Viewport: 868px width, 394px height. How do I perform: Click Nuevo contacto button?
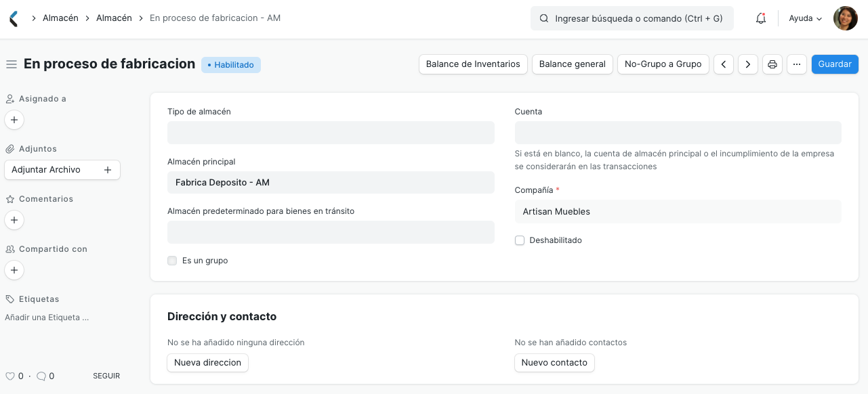554,363
